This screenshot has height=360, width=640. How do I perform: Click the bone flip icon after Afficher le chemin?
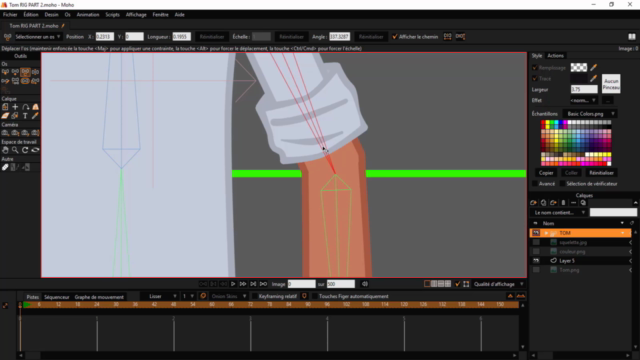tap(447, 37)
